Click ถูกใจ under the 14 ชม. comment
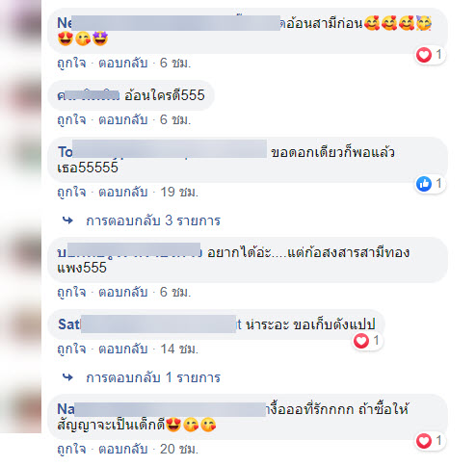Viewport: 476px width, 466px height. click(x=71, y=349)
